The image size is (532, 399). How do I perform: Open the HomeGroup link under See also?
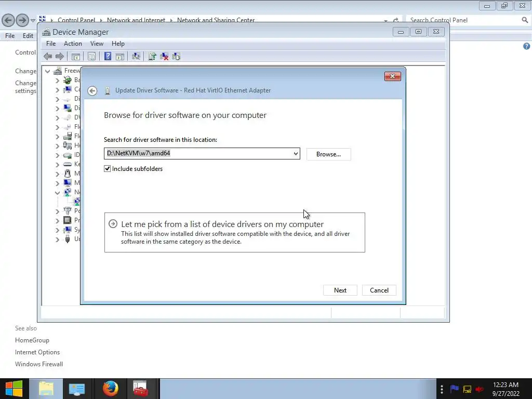coord(32,340)
